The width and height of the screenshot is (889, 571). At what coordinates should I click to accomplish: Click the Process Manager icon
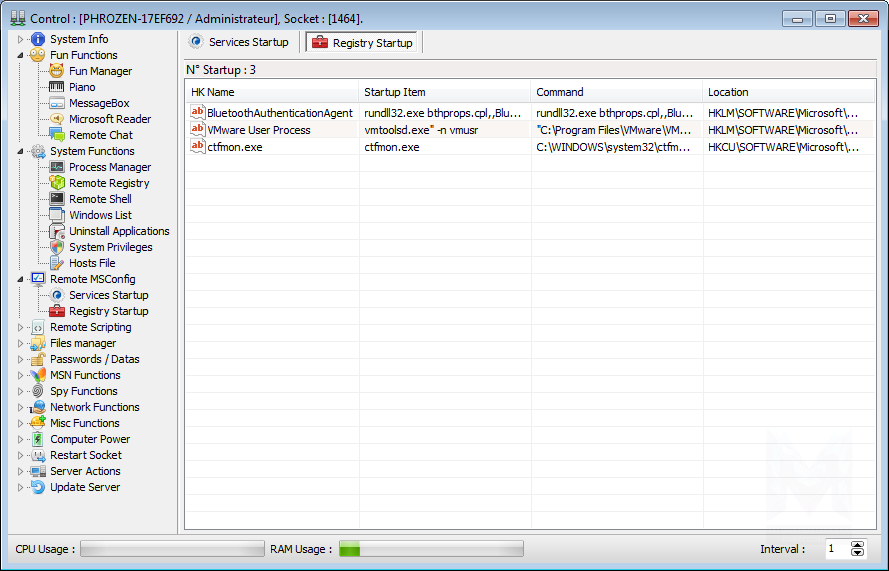(57, 167)
